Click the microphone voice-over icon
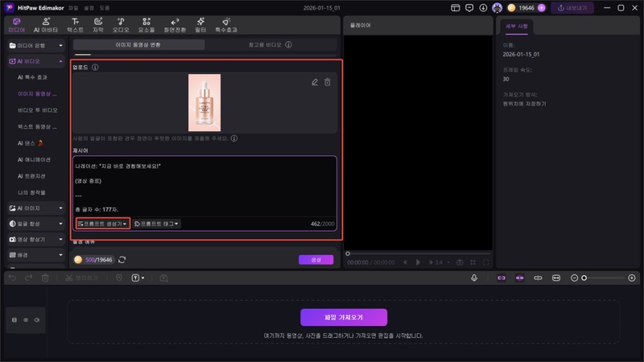Screen dimensions: 644x362 [x=475, y=278]
